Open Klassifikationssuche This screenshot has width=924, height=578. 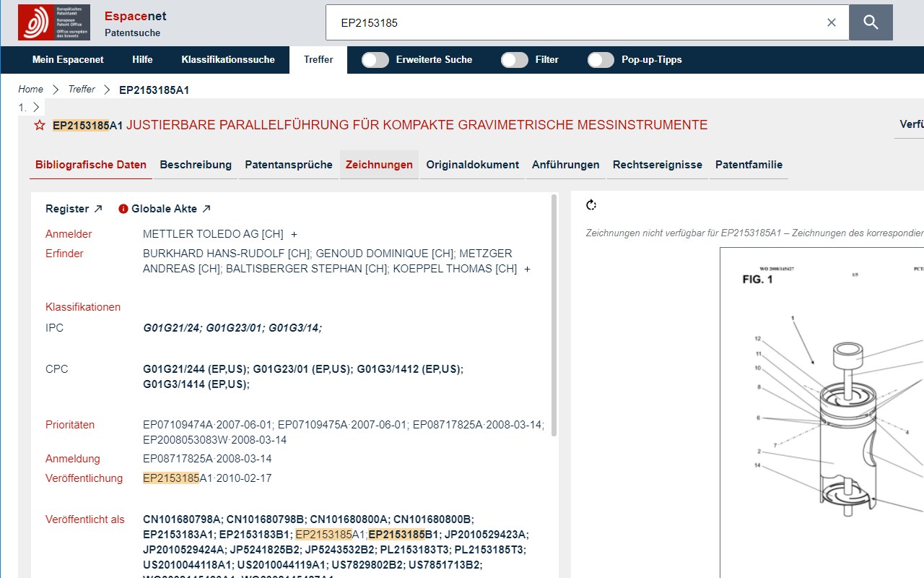coord(228,60)
